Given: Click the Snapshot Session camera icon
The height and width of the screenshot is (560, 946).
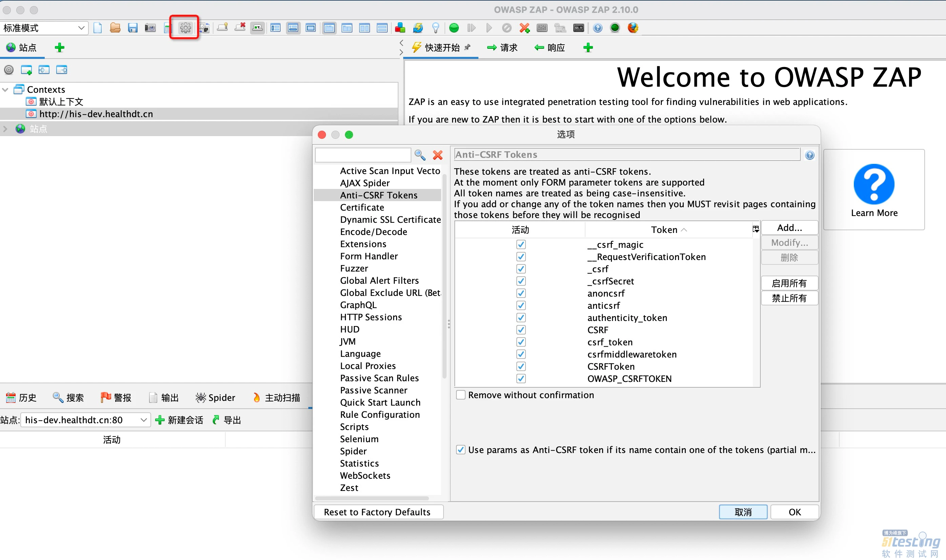Looking at the screenshot, I should 150,27.
